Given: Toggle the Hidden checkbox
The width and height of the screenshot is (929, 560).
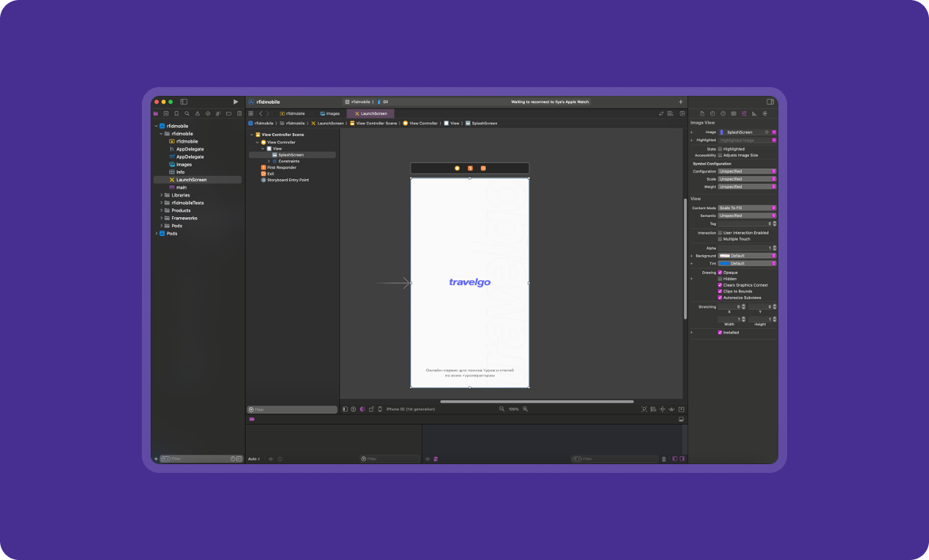Looking at the screenshot, I should pos(720,279).
